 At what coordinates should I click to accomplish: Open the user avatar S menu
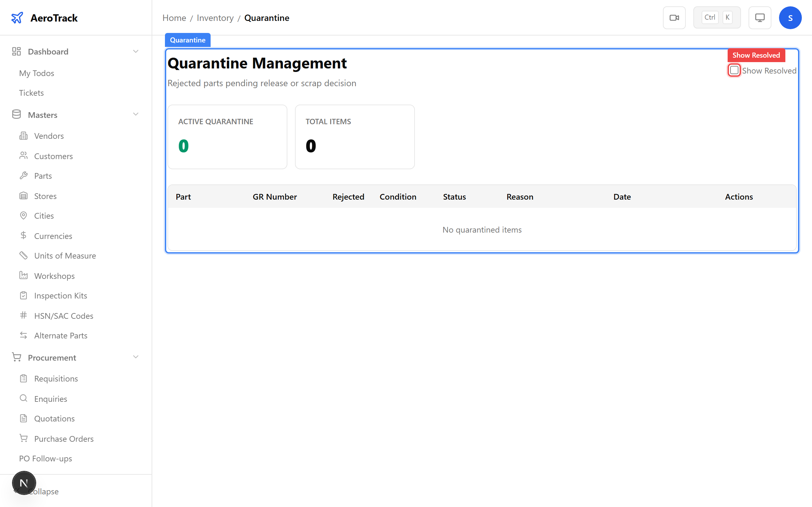pos(790,18)
